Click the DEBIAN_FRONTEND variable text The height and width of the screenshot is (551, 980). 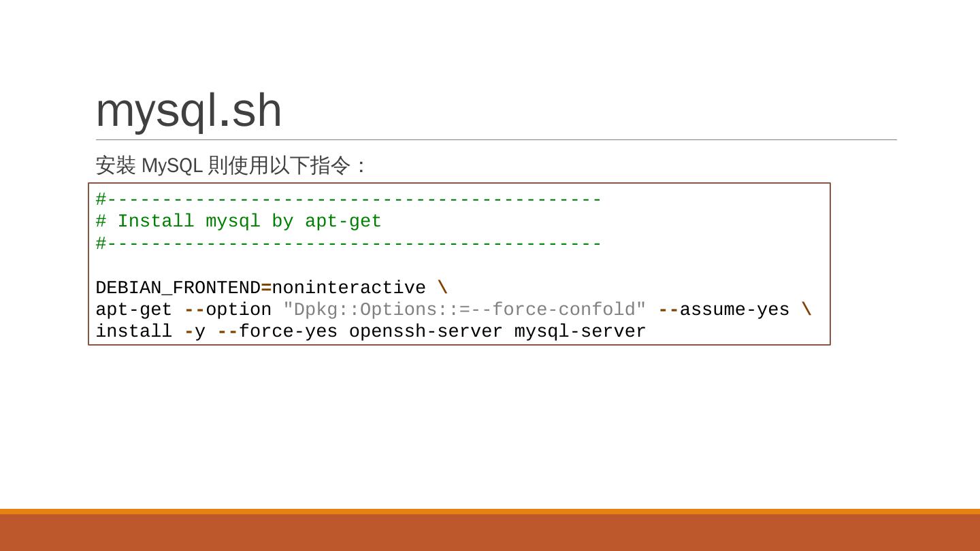[x=178, y=288]
